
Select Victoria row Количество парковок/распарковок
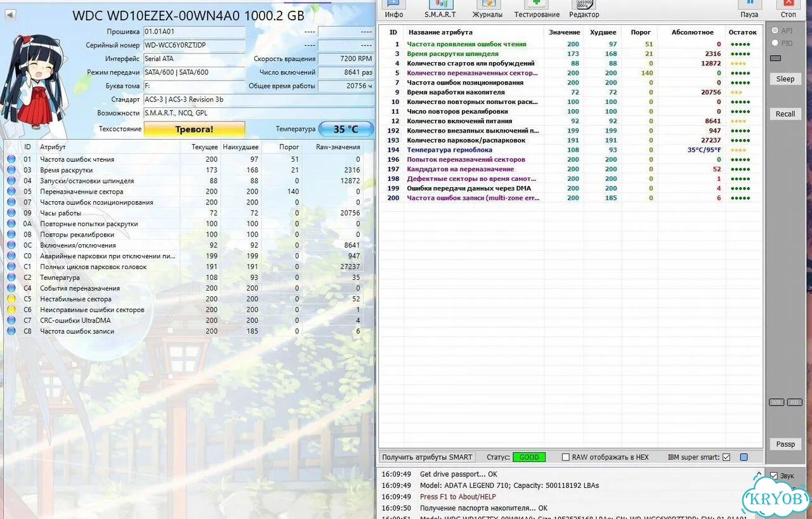pos(570,140)
